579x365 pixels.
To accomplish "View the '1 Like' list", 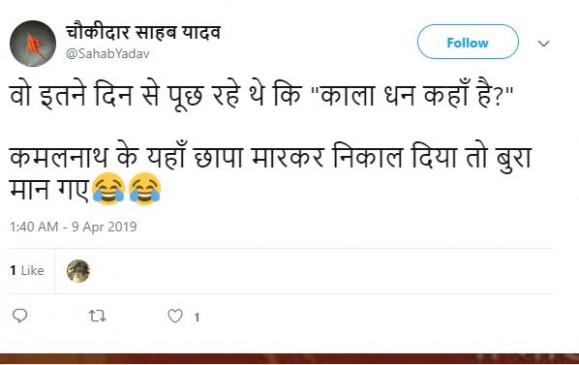I will [27, 270].
